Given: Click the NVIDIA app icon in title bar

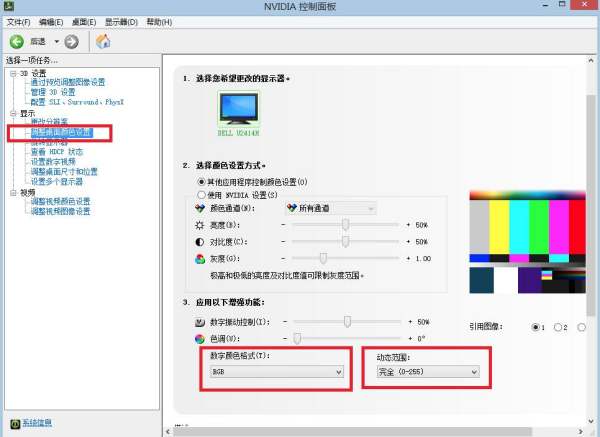Looking at the screenshot, I should (8, 6).
